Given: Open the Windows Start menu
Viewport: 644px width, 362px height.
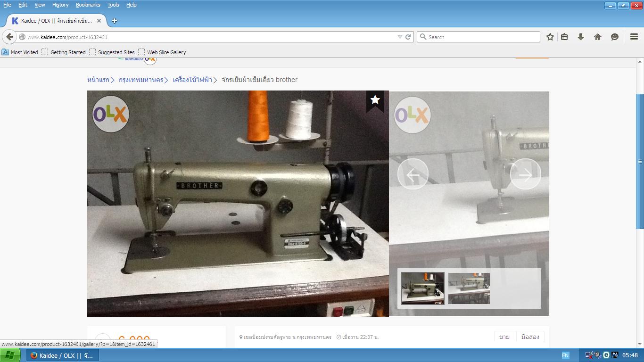Looking at the screenshot, I should pos(10,355).
